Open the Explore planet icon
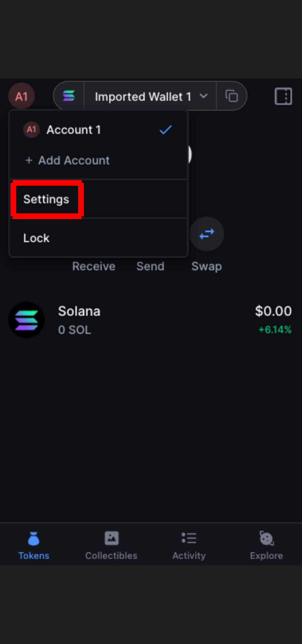The image size is (302, 644). point(266,538)
